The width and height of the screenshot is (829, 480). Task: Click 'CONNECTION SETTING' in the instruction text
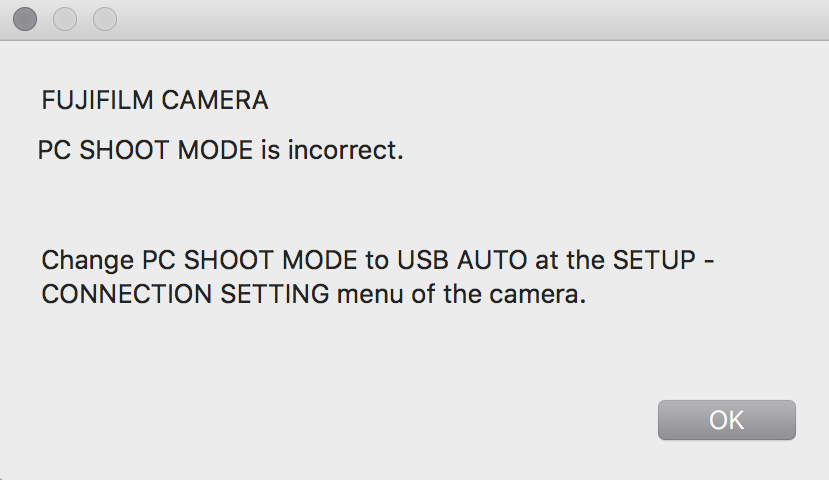(186, 297)
